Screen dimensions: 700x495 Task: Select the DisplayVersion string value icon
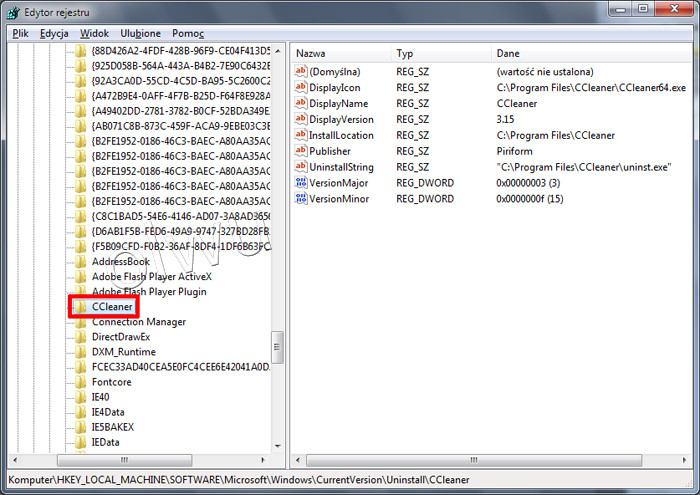(x=301, y=119)
